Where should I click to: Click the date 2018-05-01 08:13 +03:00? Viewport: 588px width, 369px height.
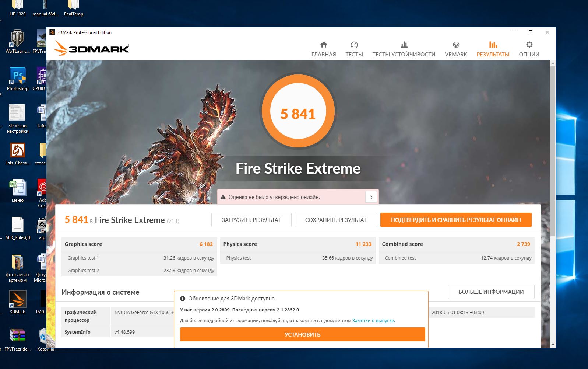tap(458, 312)
